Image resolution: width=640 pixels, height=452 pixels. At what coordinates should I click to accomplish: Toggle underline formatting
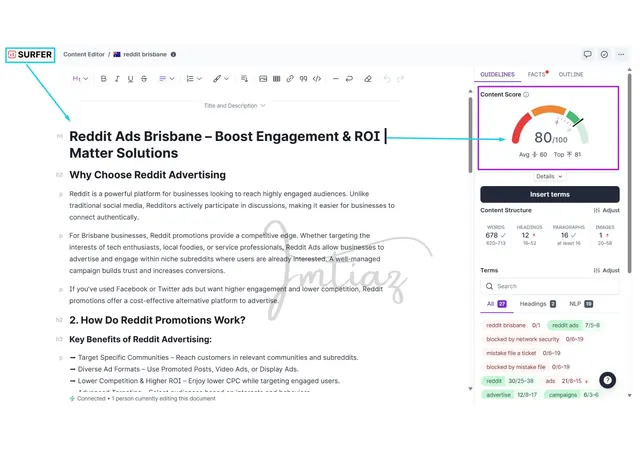pos(130,79)
